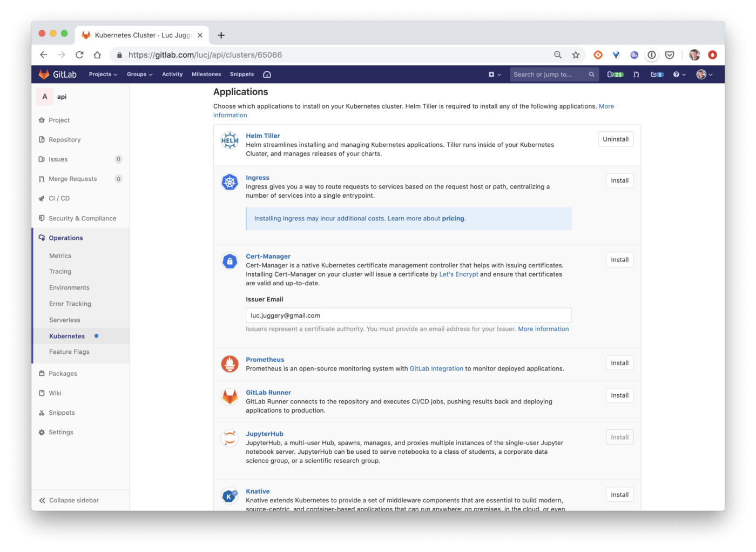Install Cert-Manager
756x552 pixels.
[x=619, y=260]
